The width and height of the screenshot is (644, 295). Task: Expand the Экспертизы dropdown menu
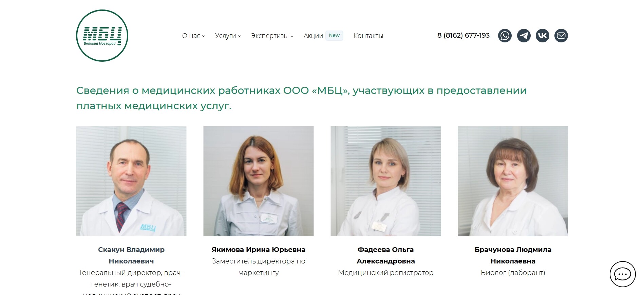coord(272,36)
